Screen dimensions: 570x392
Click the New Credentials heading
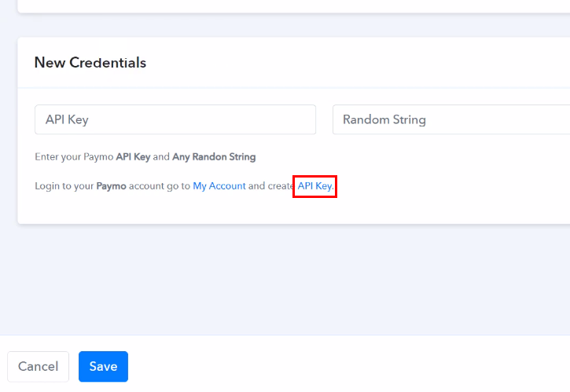90,63
